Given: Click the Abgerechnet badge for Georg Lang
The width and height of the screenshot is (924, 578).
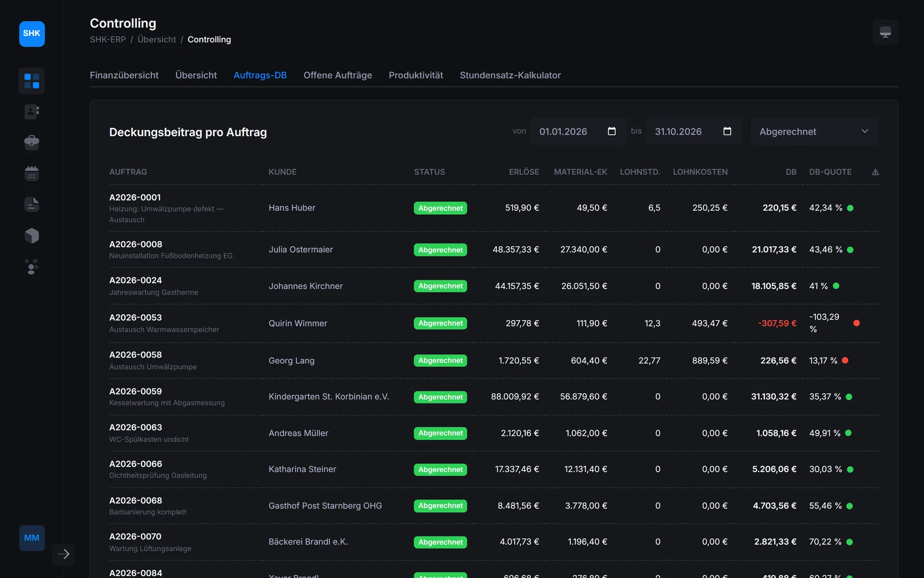Looking at the screenshot, I should pyautogui.click(x=440, y=361).
